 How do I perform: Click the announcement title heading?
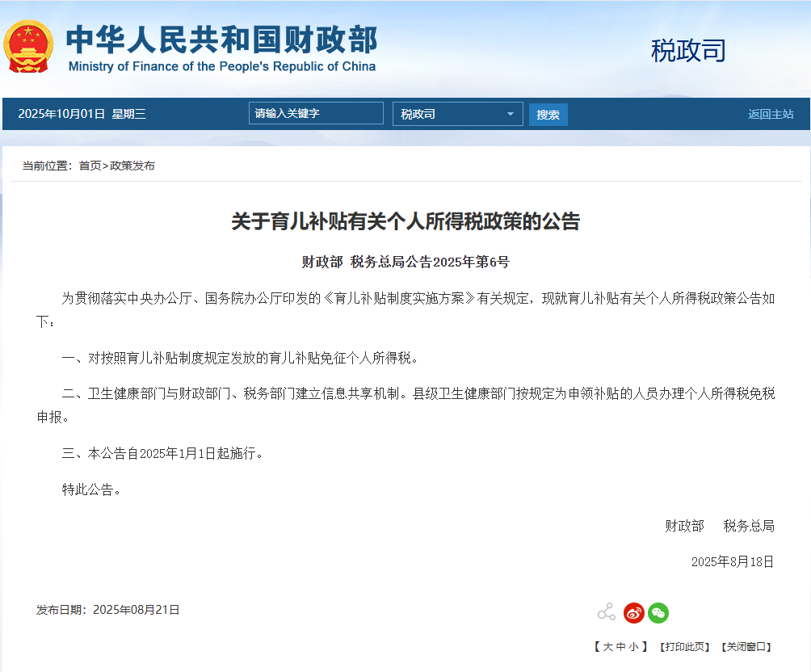point(405,221)
